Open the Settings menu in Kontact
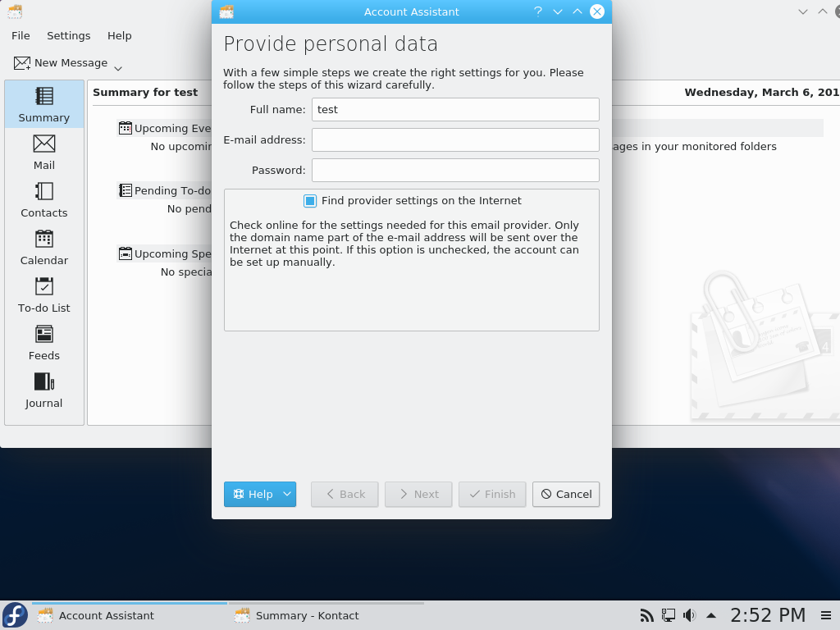 tap(69, 36)
